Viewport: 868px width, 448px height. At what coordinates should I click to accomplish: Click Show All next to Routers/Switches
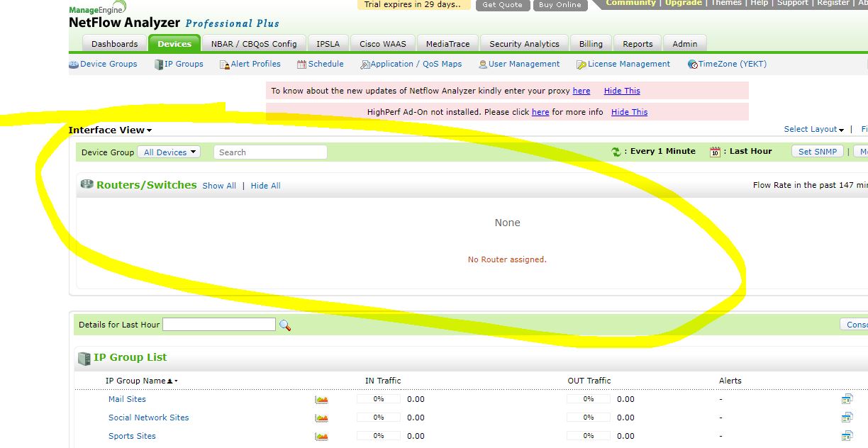click(219, 186)
